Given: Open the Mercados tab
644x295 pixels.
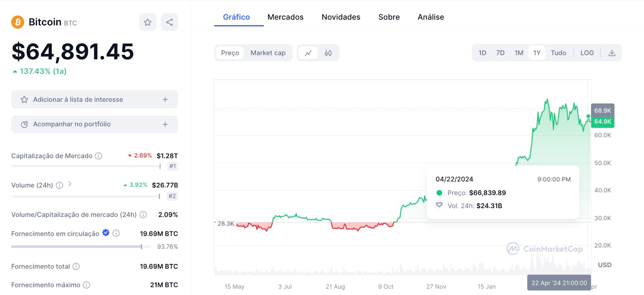Looking at the screenshot, I should coord(286,17).
